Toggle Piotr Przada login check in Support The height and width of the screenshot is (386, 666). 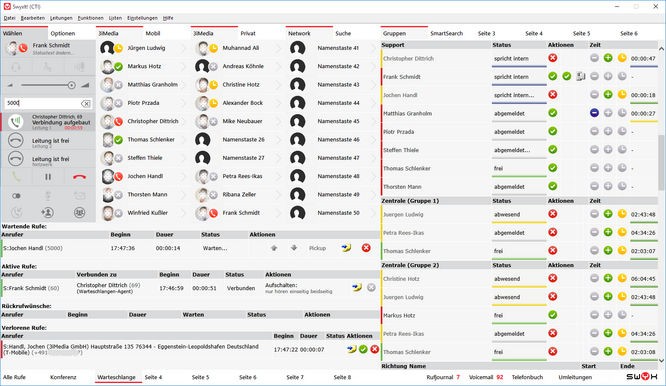pos(553,131)
